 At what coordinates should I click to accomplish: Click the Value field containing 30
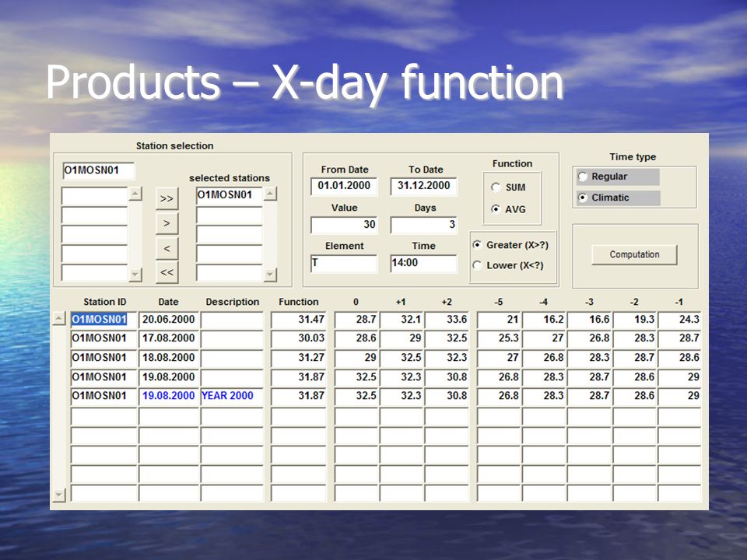344,224
